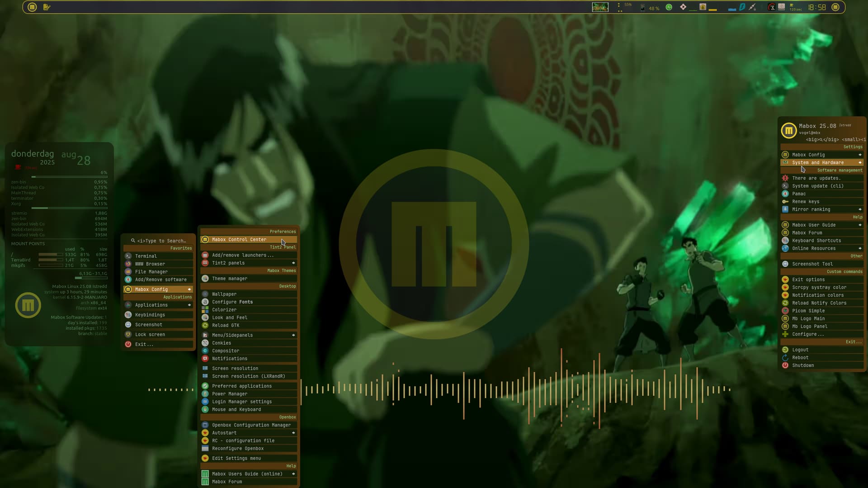This screenshot has height=488, width=868.
Task: Open the Terminal icon in Favorites
Action: point(128,256)
